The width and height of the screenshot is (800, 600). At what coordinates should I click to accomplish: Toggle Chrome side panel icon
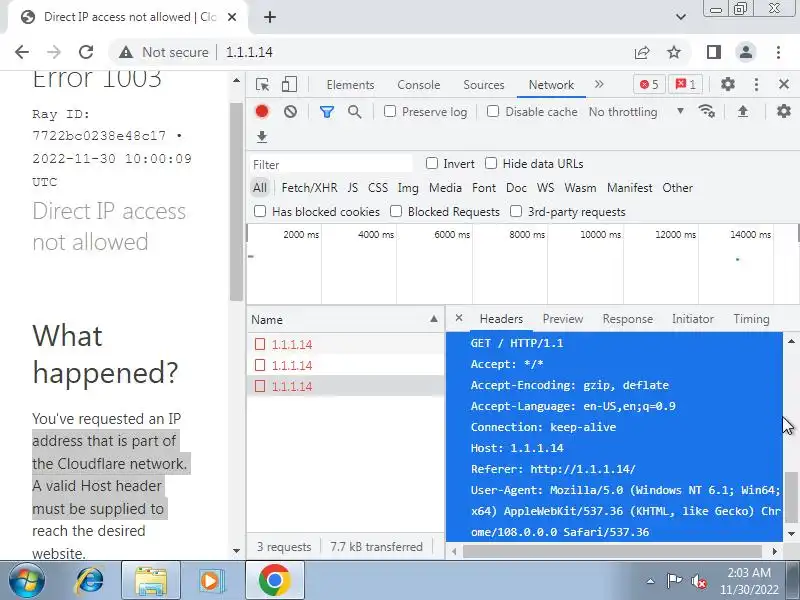[714, 52]
